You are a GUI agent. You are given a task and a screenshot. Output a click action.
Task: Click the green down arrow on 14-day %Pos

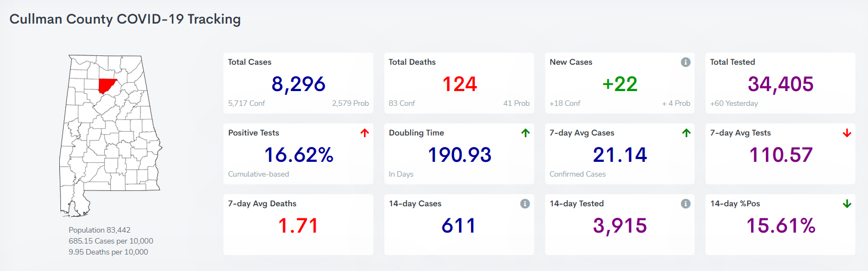[x=847, y=204]
